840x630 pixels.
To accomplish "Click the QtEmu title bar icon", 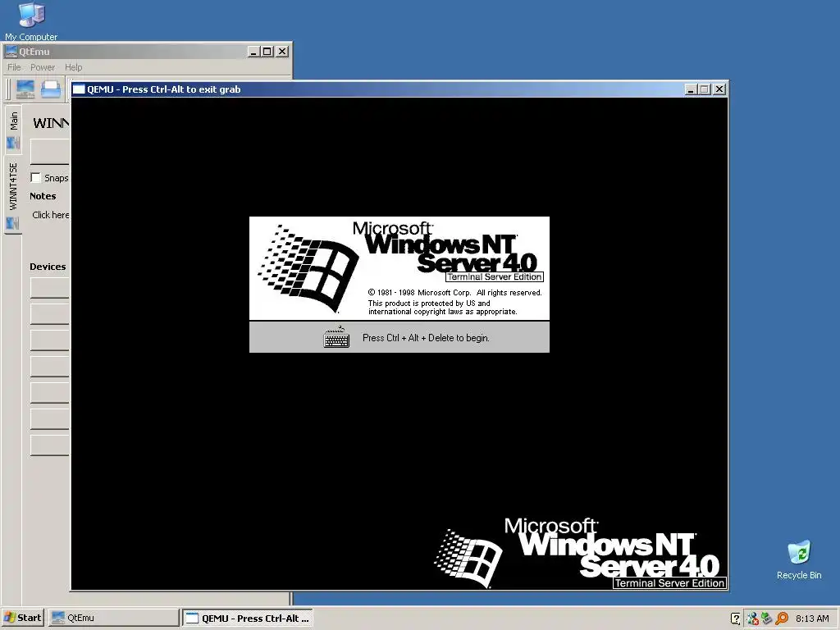I will (11, 52).
